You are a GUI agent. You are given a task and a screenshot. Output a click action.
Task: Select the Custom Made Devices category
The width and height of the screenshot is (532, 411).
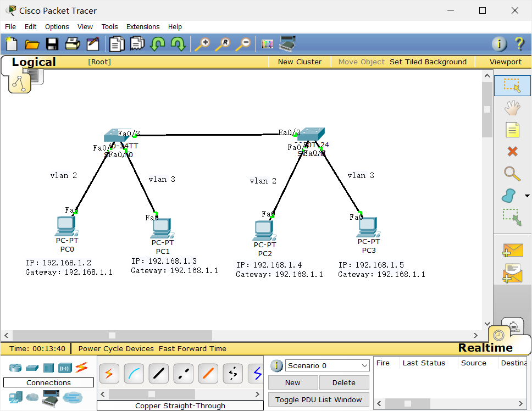50,398
